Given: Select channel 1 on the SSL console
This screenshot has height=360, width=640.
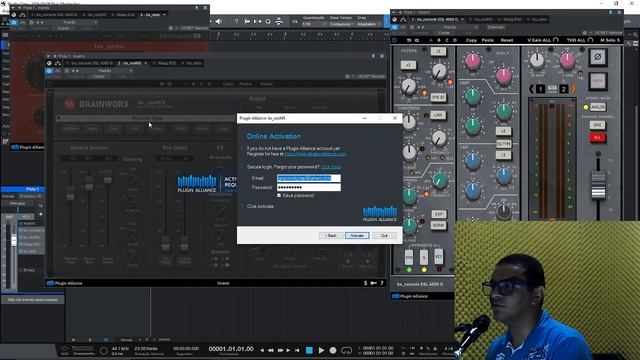Looking at the screenshot, I should [540, 89].
